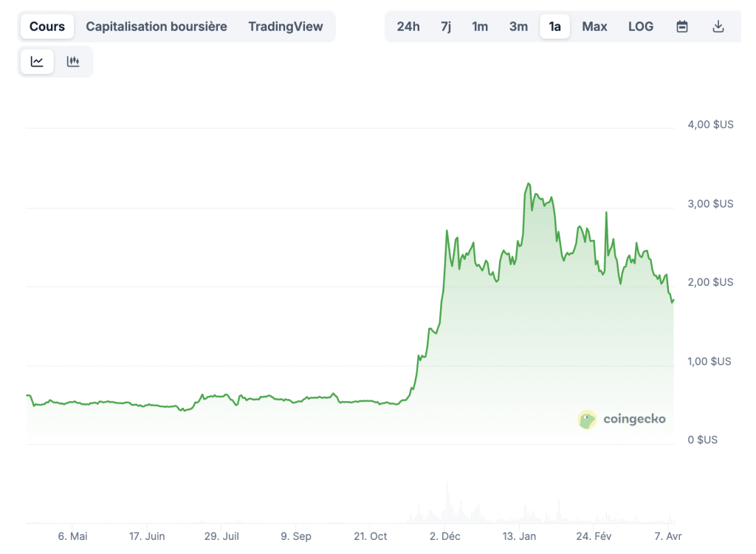Click the 7. Avr date label
Screen dimensions: 756x554
click(x=667, y=536)
